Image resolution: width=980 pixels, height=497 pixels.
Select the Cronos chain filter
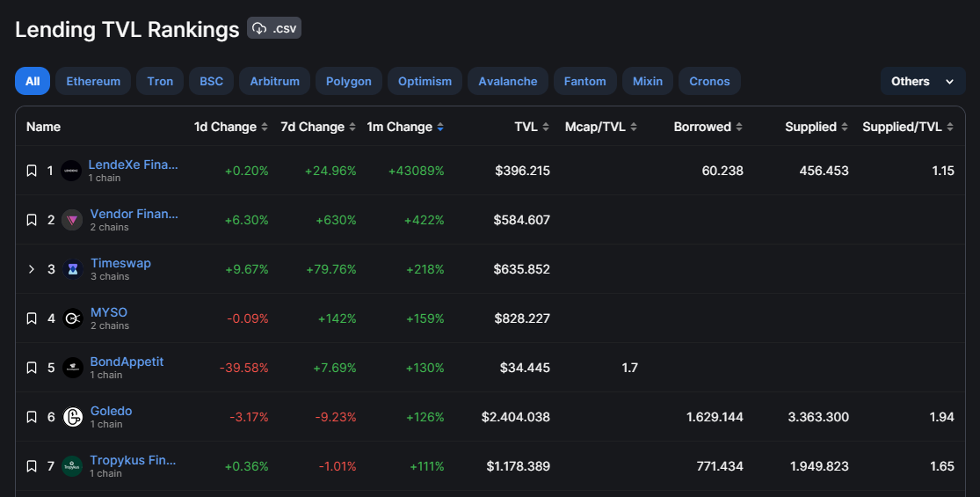coord(709,81)
